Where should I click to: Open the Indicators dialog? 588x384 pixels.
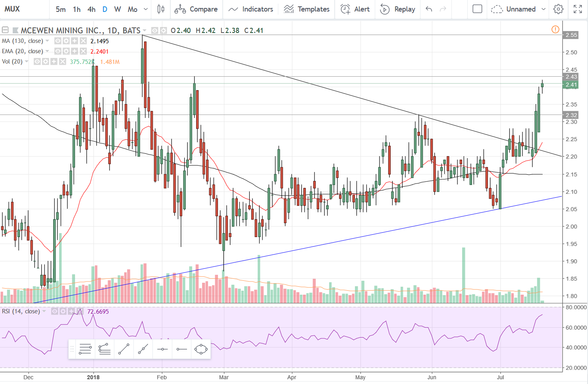[251, 9]
